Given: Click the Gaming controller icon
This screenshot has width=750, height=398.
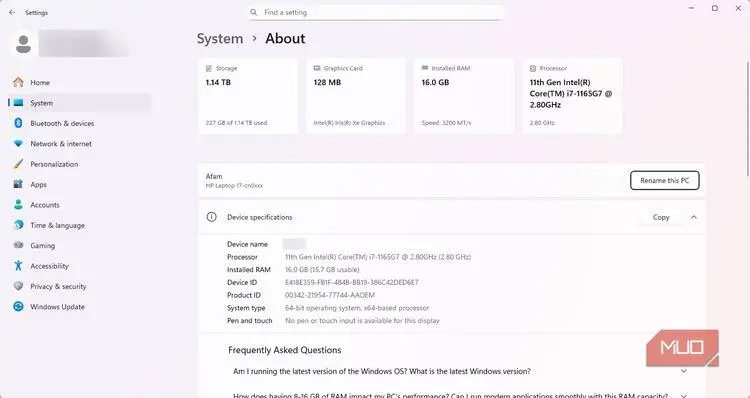Looking at the screenshot, I should point(18,245).
